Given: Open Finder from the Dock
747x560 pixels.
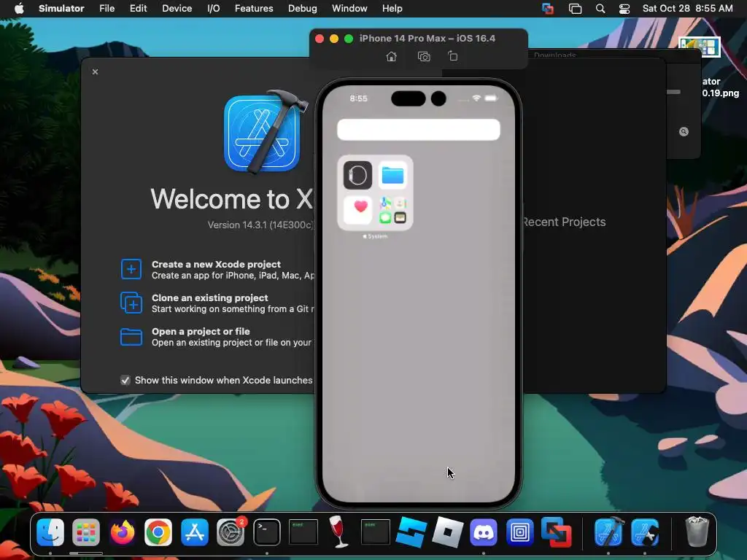Looking at the screenshot, I should (50, 532).
